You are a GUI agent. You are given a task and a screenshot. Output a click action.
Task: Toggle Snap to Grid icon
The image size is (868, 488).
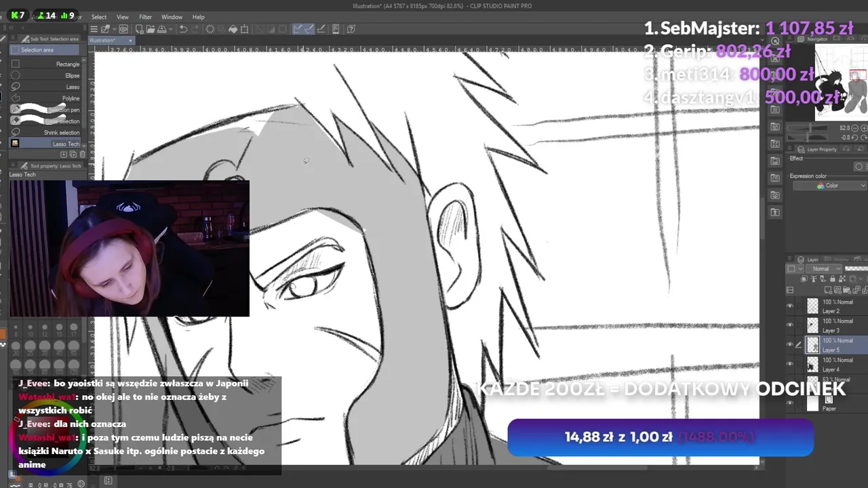click(321, 29)
